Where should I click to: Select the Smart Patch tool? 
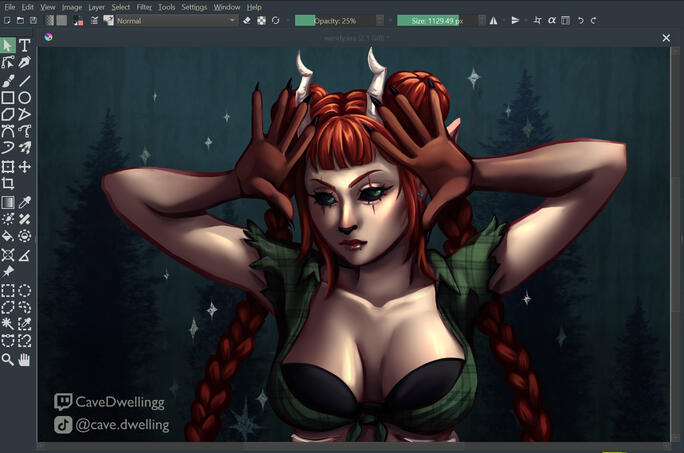click(x=24, y=219)
